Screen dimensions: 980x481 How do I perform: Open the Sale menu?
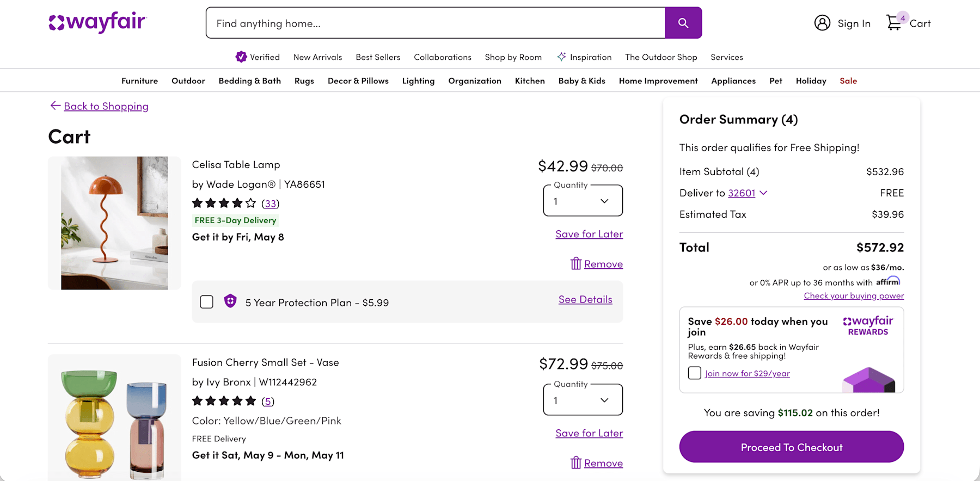(848, 81)
